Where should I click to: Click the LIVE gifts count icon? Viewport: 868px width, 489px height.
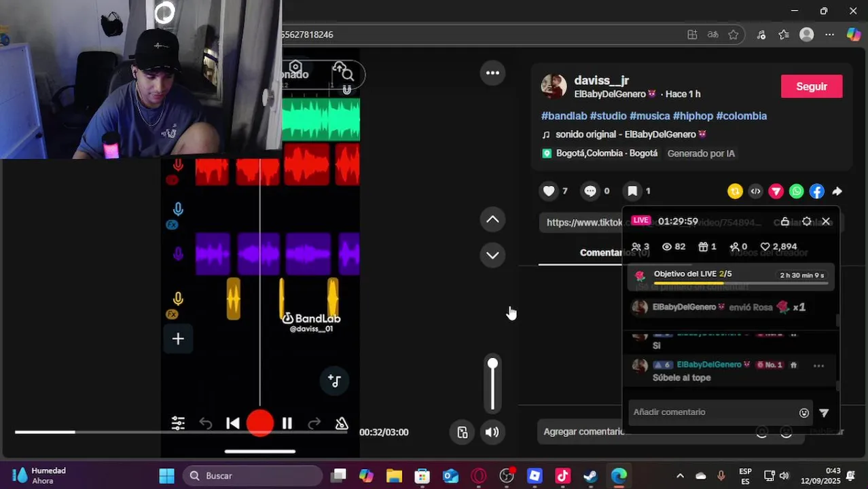[703, 247]
